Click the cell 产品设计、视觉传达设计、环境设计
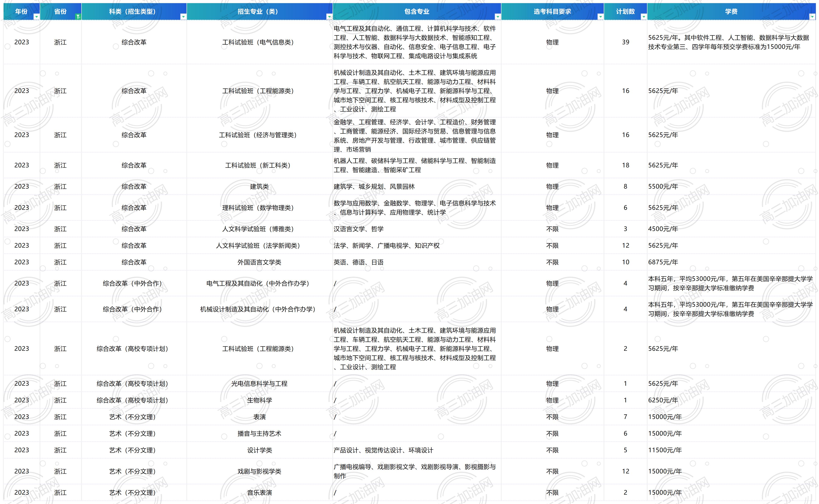 tap(417, 450)
